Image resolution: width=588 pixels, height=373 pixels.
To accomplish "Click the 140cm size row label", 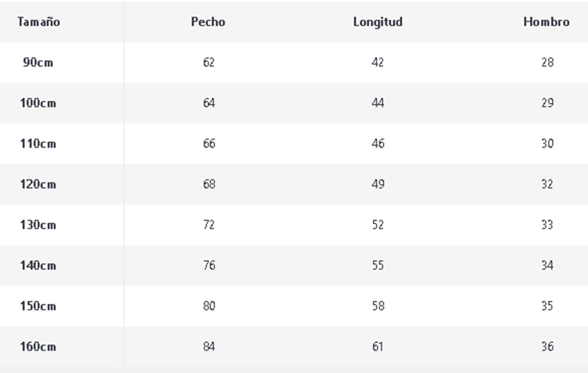I will [38, 265].
